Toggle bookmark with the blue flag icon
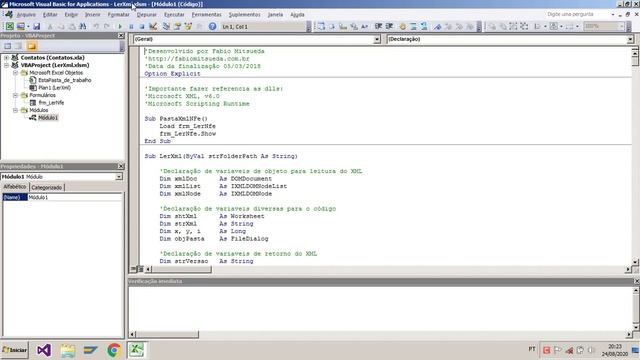 (437, 27)
